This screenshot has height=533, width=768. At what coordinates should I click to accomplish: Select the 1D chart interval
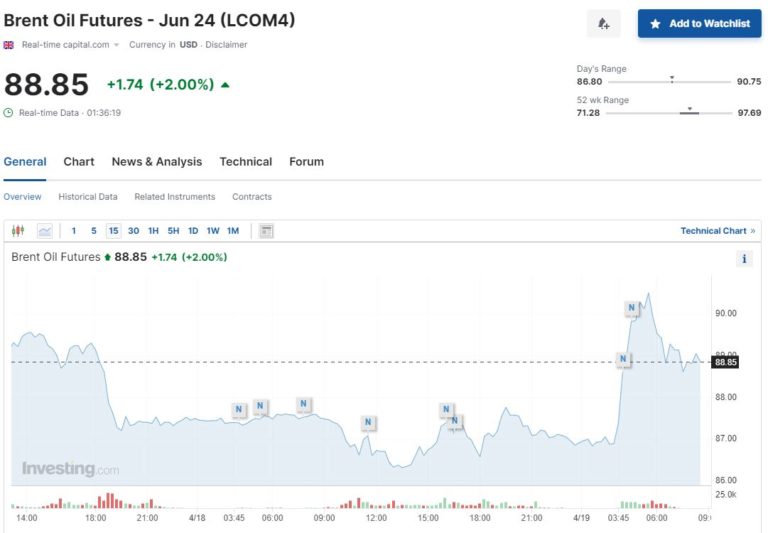[193, 231]
